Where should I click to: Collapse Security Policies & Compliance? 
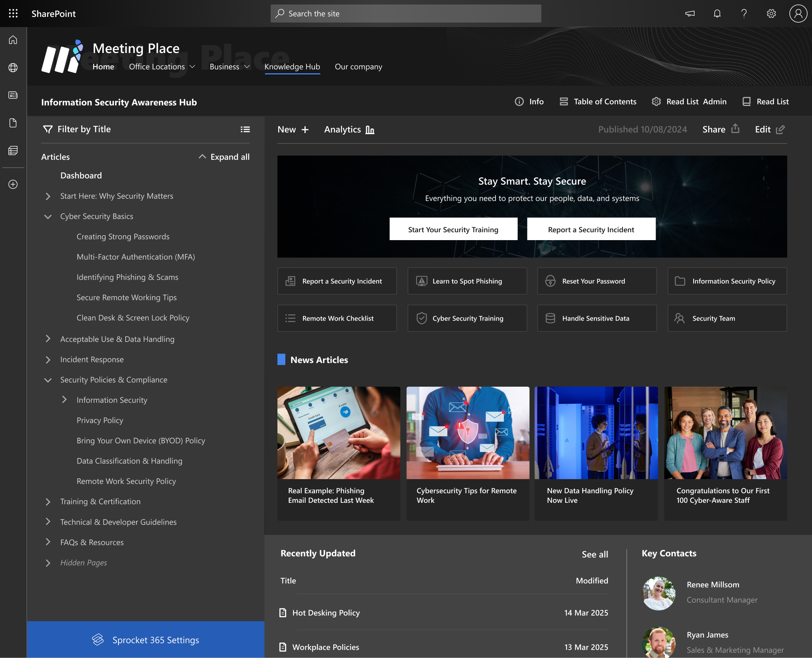click(x=48, y=380)
